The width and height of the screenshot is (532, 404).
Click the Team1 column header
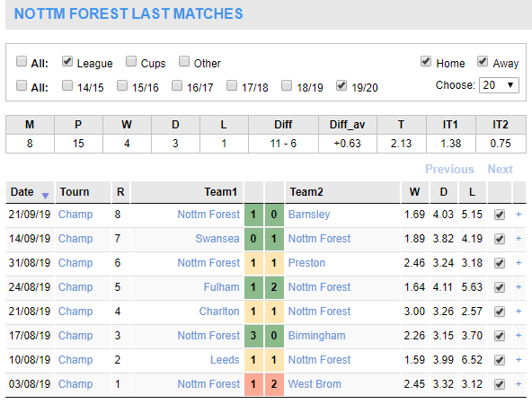220,192
